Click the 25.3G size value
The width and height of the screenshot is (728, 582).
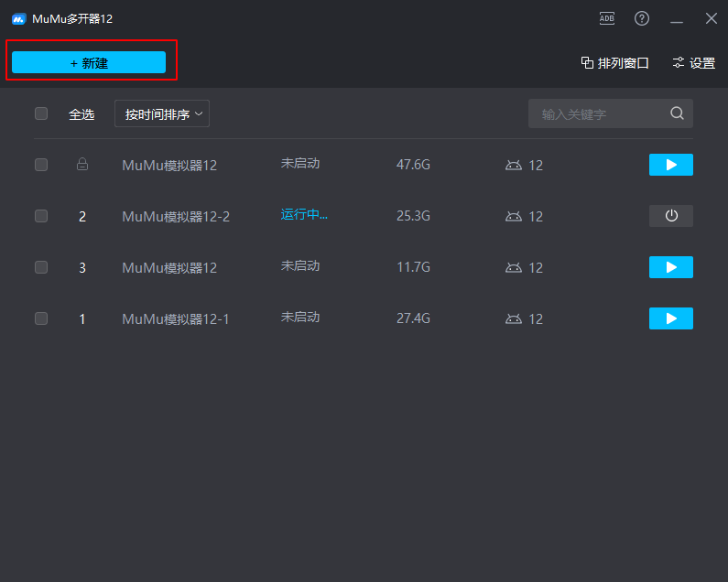(413, 216)
